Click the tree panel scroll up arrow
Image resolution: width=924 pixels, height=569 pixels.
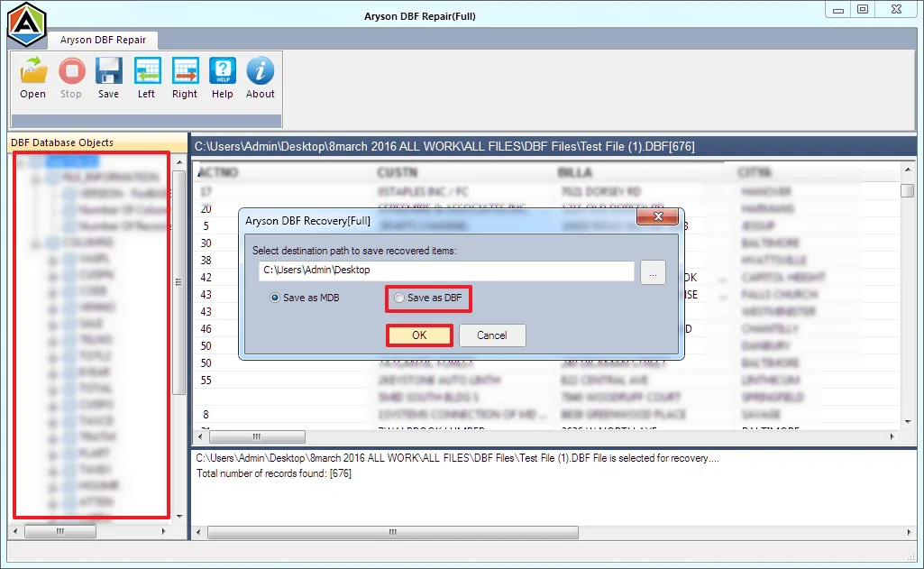179,162
